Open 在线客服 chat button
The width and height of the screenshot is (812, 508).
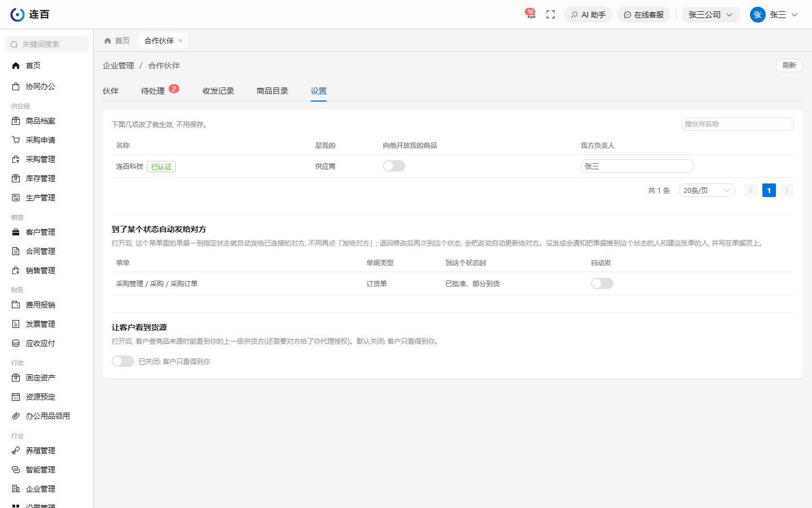point(643,15)
